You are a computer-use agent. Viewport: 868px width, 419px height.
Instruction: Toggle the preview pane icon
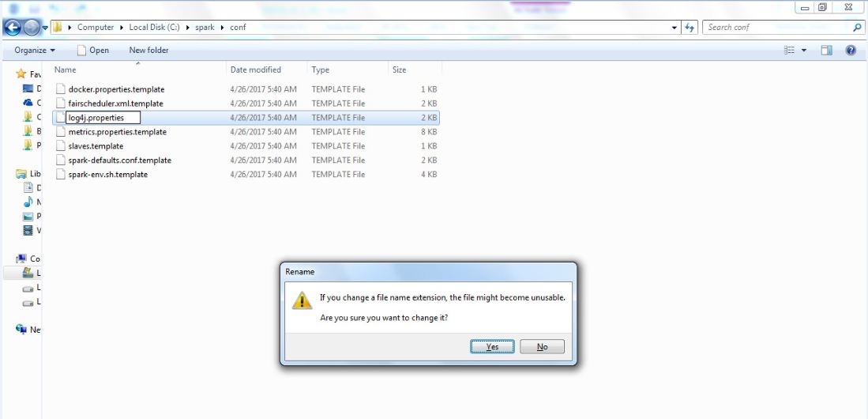coord(826,51)
